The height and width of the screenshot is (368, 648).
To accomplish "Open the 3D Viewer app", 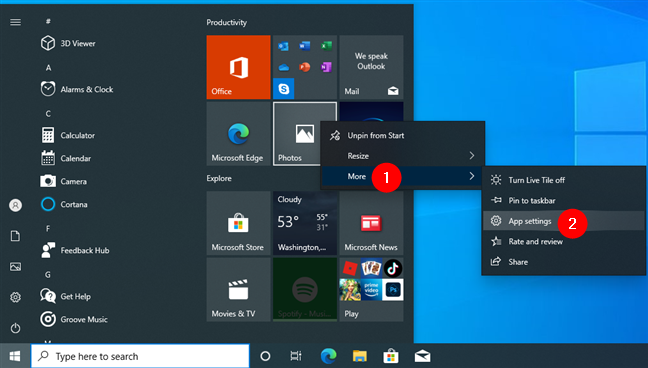I will pyautogui.click(x=68, y=43).
